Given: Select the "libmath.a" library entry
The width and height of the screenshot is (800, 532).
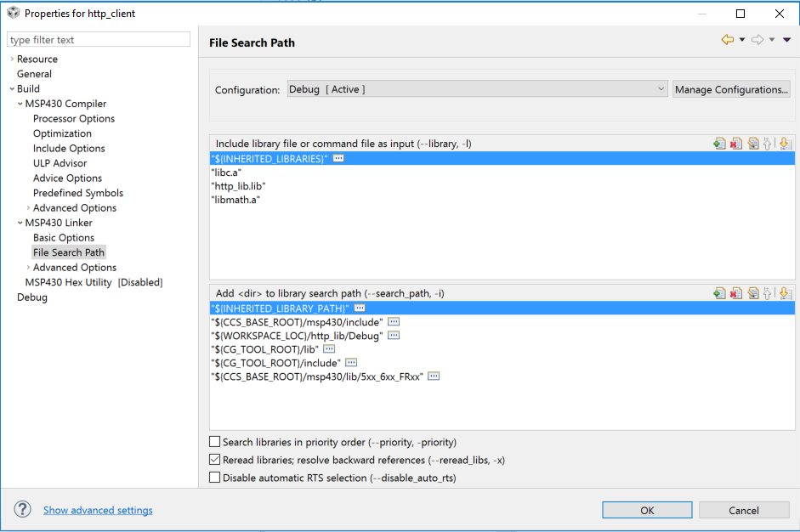Looking at the screenshot, I should point(502,200).
